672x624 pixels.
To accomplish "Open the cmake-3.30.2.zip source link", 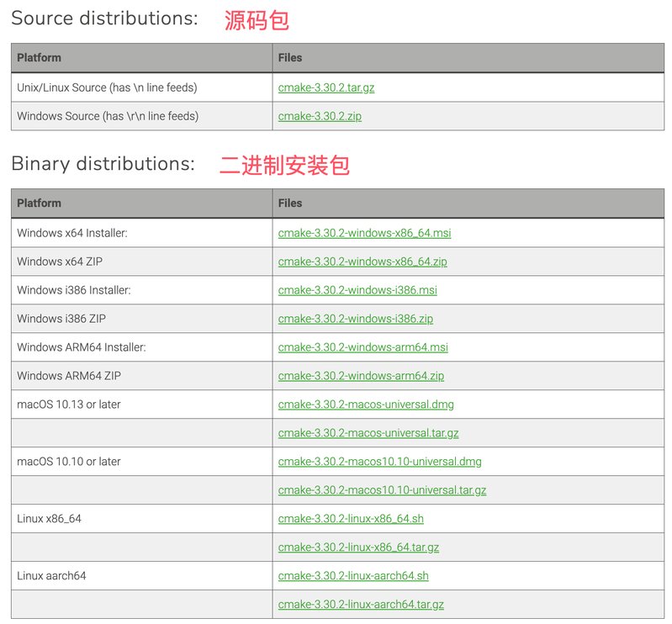I will pyautogui.click(x=320, y=116).
